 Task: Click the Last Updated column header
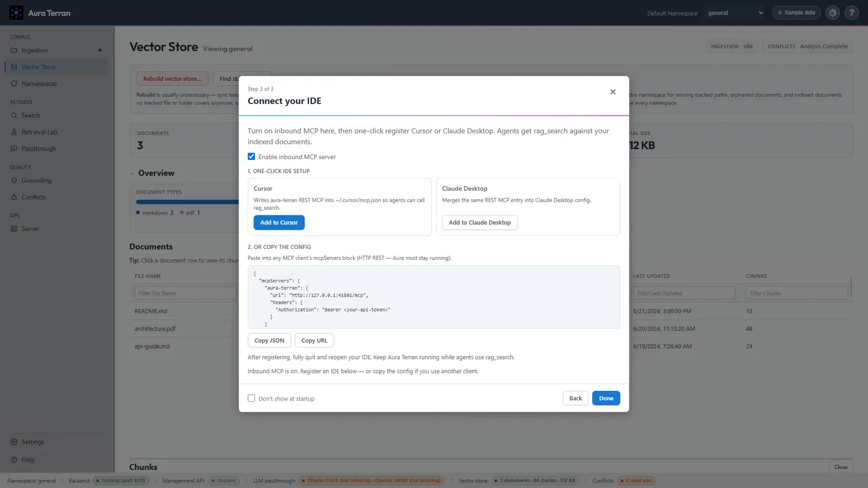(651, 276)
